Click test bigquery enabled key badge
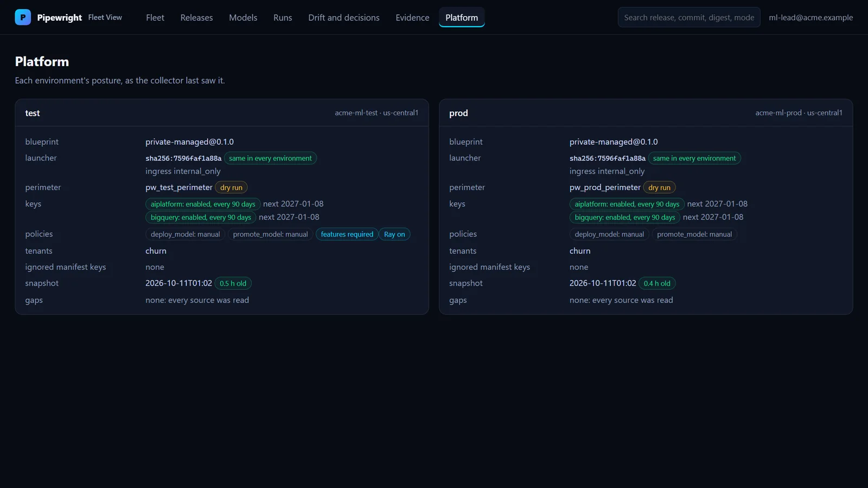The image size is (868, 488). pyautogui.click(x=201, y=217)
